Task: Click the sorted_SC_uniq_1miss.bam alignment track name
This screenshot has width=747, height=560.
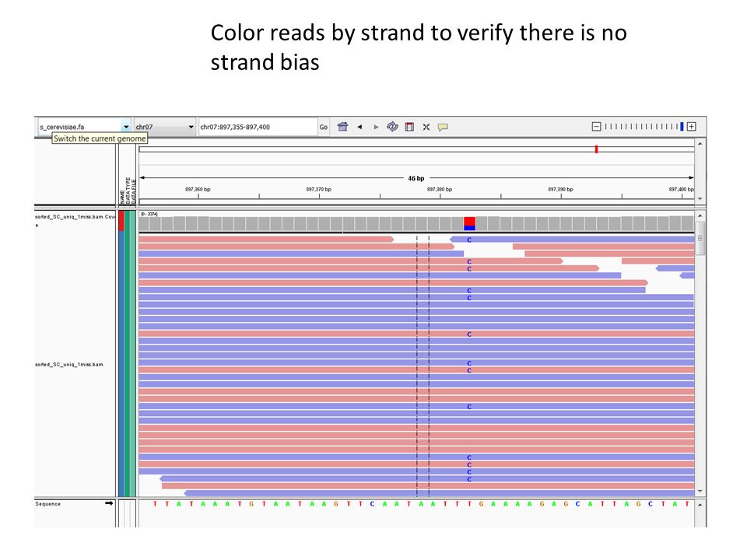Action: [x=69, y=364]
